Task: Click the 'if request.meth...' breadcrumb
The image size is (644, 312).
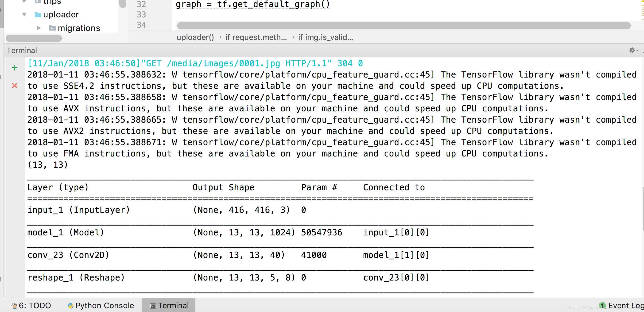Action: point(256,37)
